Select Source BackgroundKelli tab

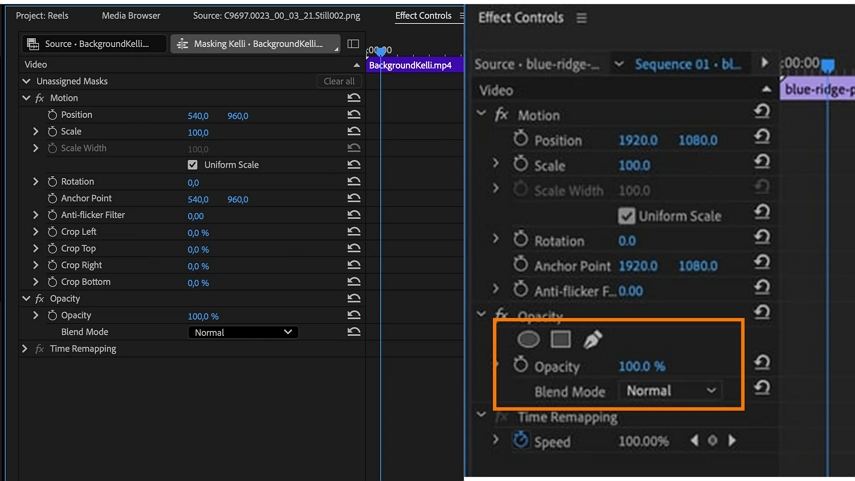94,44
